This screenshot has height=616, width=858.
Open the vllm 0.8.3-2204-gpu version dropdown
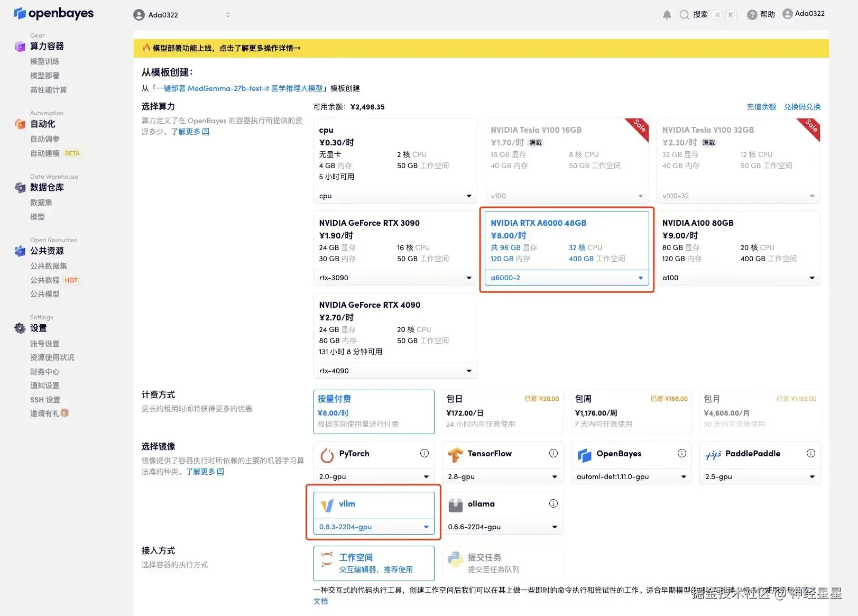click(374, 527)
